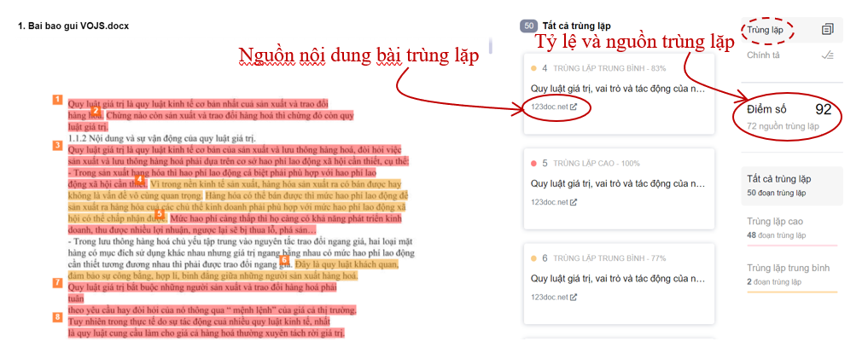Click orange marker 5 in document

pyautogui.click(x=159, y=213)
